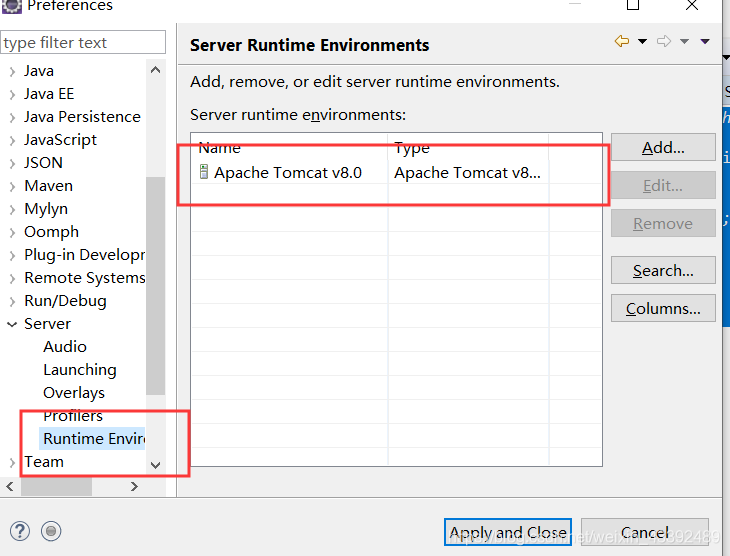Click Add... to add a runtime

tap(663, 148)
